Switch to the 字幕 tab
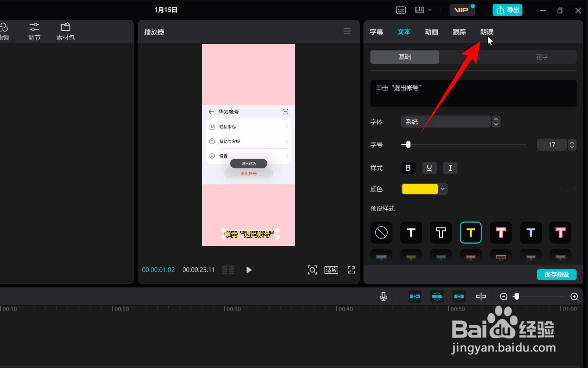The width and height of the screenshot is (588, 368). point(376,32)
